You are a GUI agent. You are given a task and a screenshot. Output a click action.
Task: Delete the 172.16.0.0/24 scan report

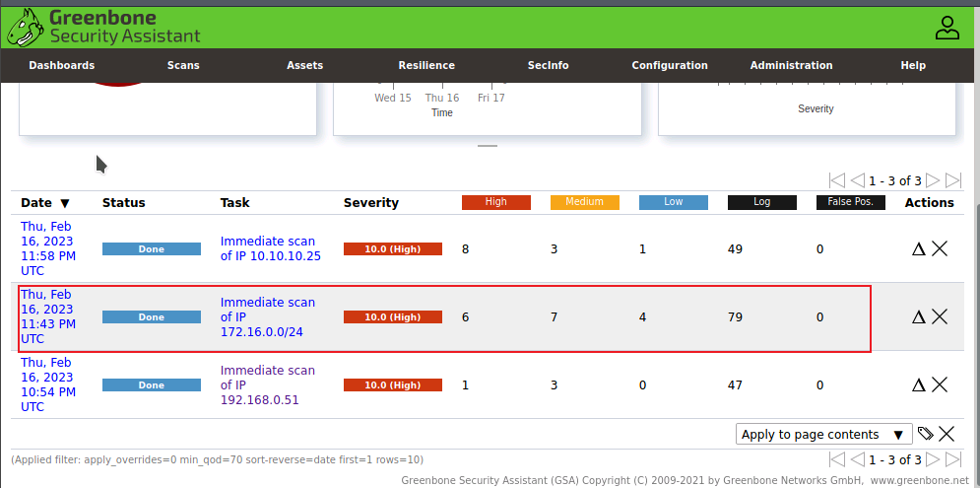940,316
